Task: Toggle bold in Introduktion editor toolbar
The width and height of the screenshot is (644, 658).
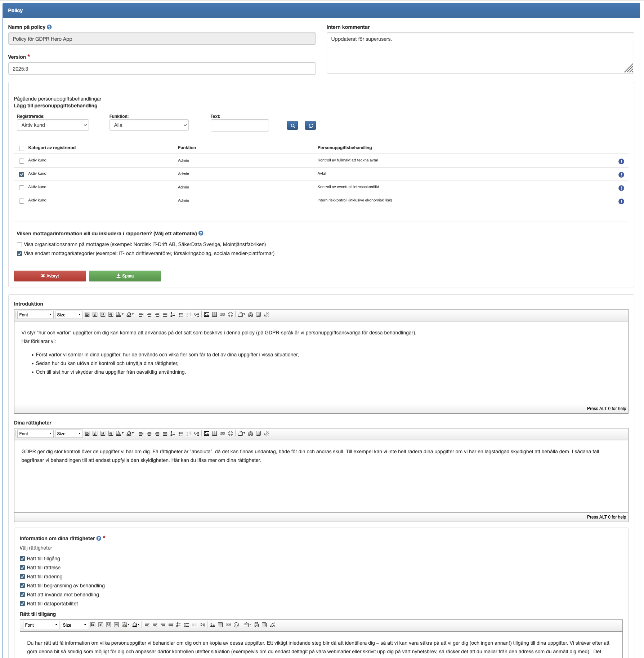Action: pos(87,315)
